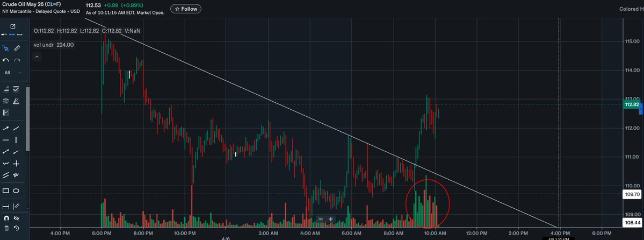
Task: Select the freehand doodle tool
Action: click(x=17, y=175)
